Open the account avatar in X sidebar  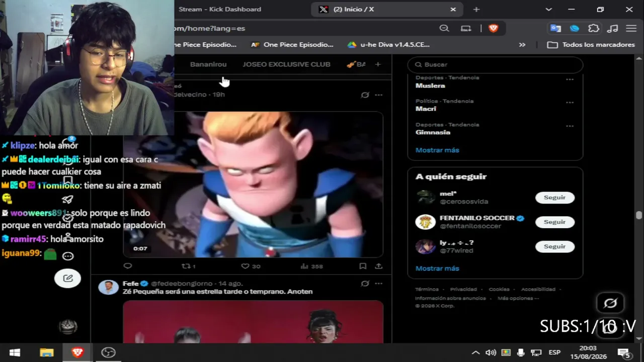(x=68, y=327)
